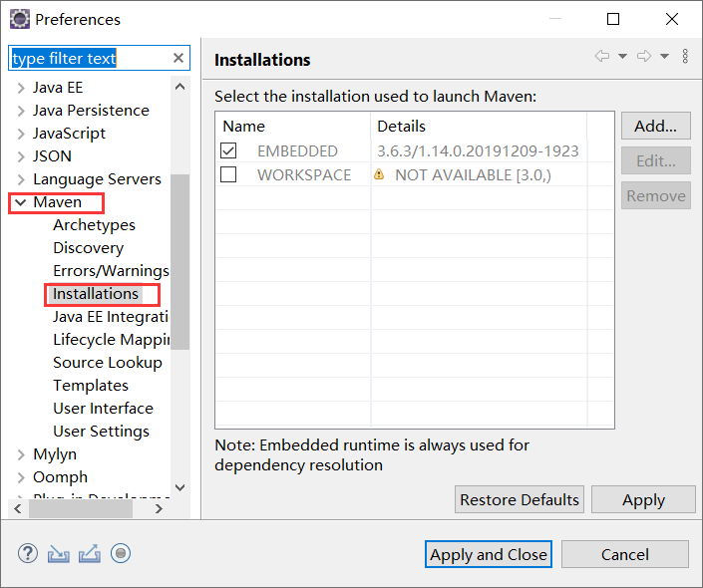Open Lifecycle Mappings page
This screenshot has width=703, height=588.
pos(112,339)
